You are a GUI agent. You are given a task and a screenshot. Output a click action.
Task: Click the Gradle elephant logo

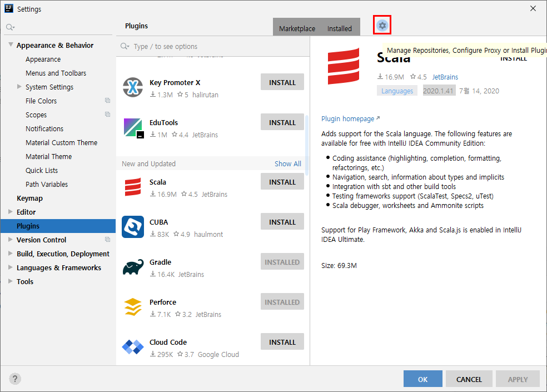[133, 267]
